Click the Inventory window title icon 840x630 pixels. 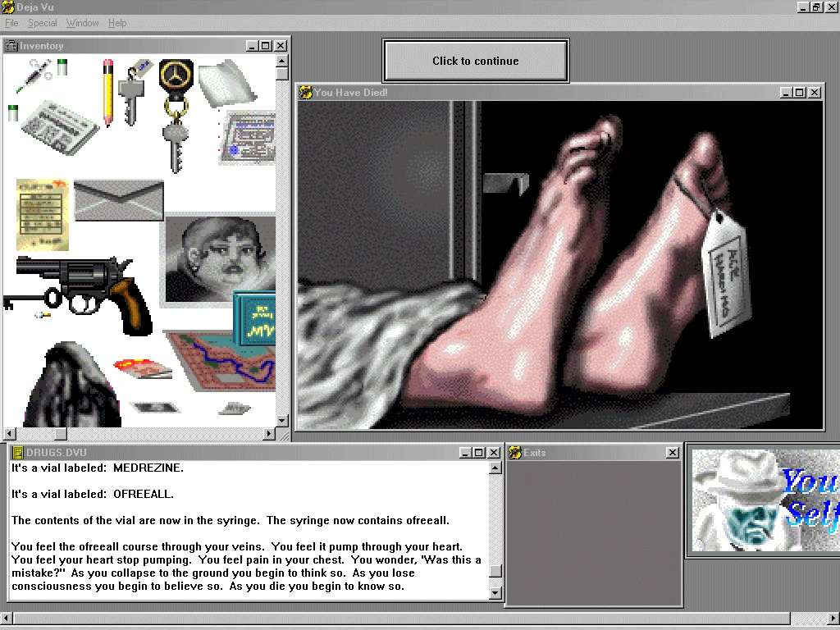click(11, 46)
